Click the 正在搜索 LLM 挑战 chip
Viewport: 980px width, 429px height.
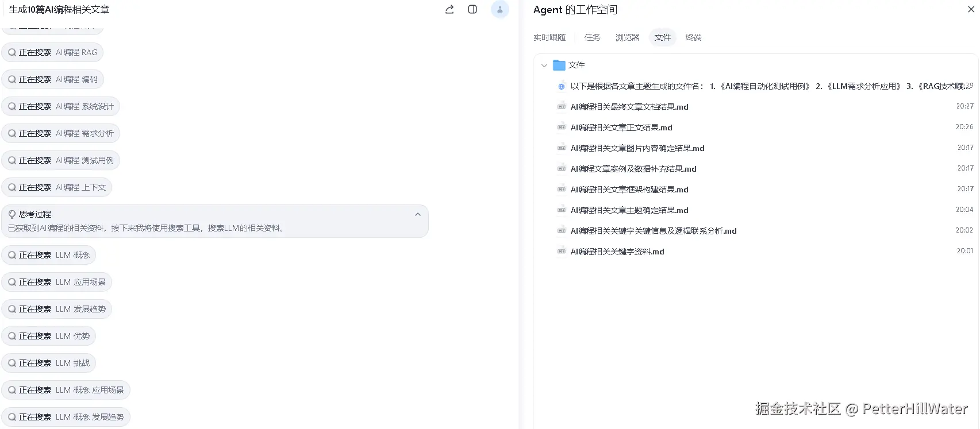(x=49, y=363)
